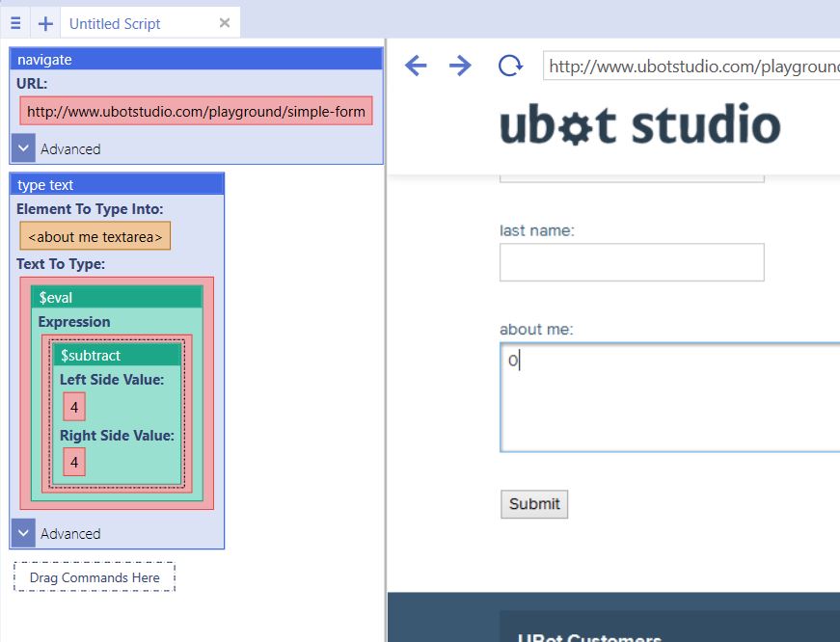Screen dimensions: 840x642
Task: Click the 'URL:' label in navigate
Action: tap(32, 84)
